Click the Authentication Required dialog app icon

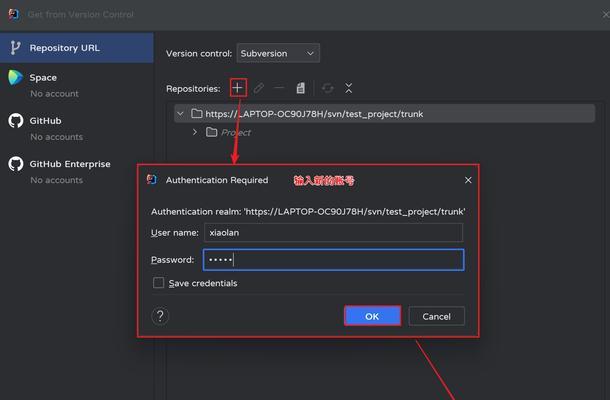(152, 179)
